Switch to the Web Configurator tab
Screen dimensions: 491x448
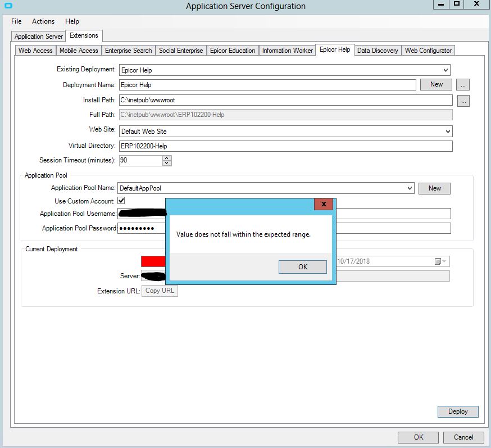pos(428,51)
